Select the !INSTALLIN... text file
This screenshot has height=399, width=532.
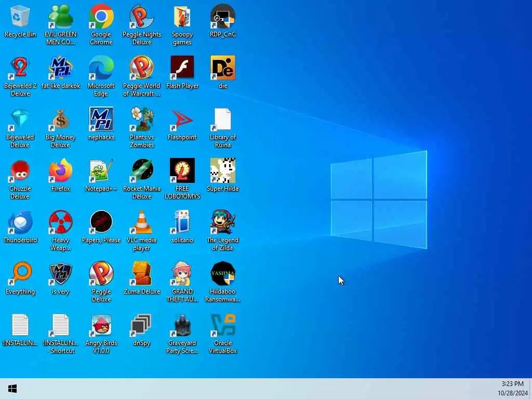20,325
